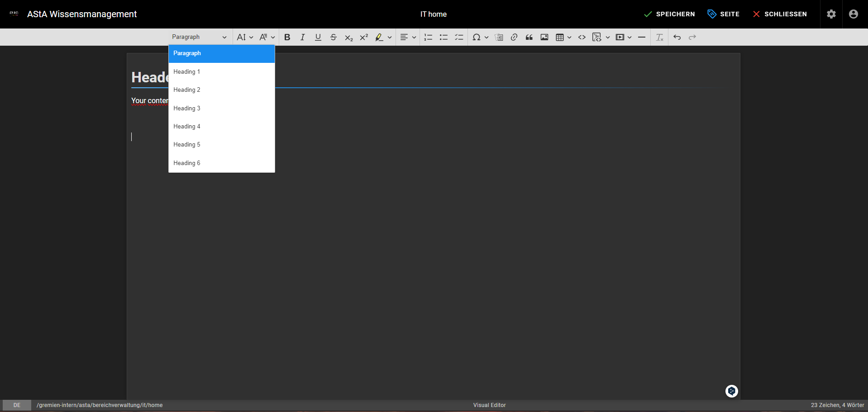Toggle underline formatting

[318, 37]
